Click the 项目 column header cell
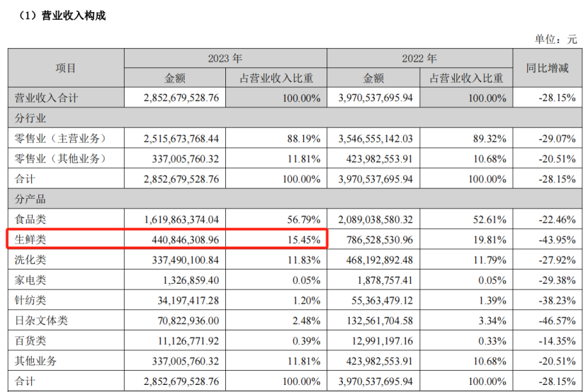 tap(66, 68)
